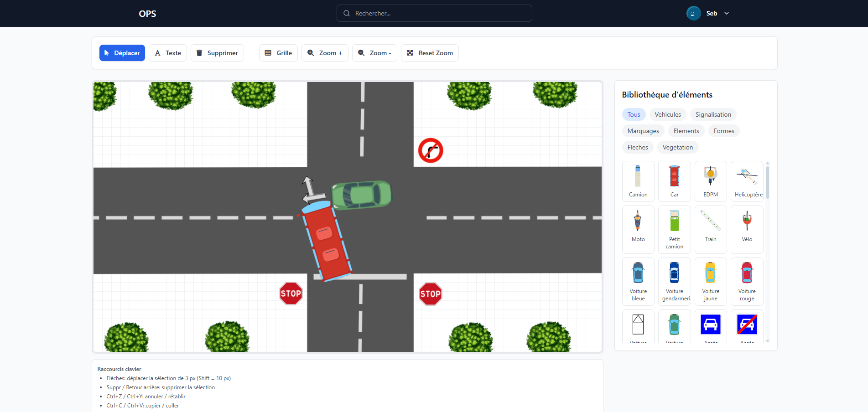Select the Vélo library element
868x412 pixels.
[x=747, y=229]
